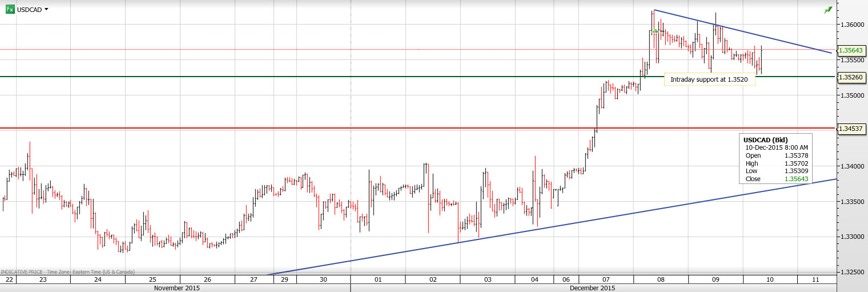The image size is (868, 292).
Task: Click the USDCAD symbol name text
Action: (29, 10)
